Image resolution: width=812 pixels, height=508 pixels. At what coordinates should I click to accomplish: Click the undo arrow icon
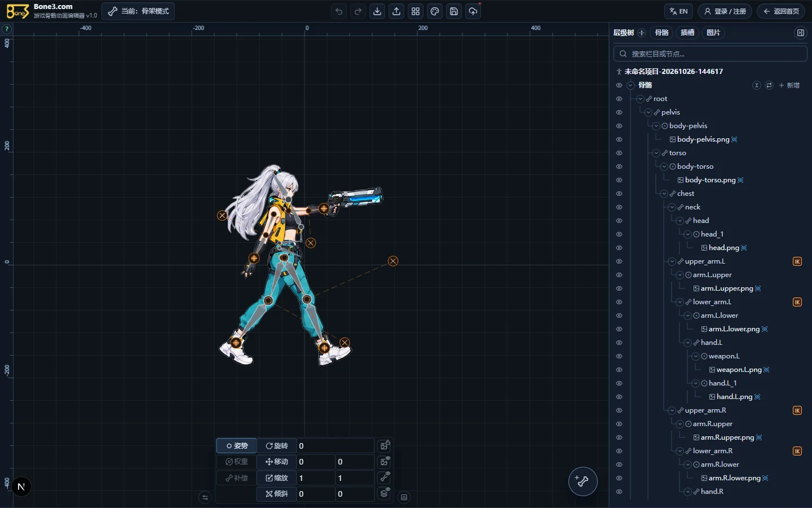click(339, 11)
